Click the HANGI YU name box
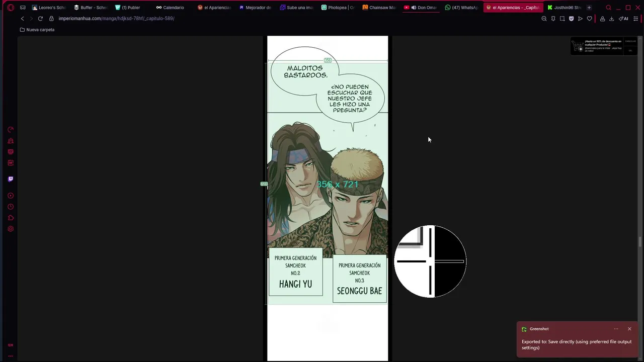Viewport: 644px width, 362px height. tap(295, 271)
